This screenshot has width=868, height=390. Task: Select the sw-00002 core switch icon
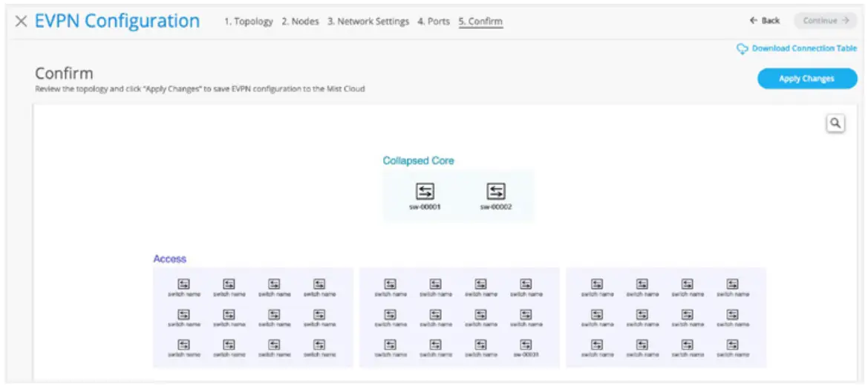(x=495, y=192)
